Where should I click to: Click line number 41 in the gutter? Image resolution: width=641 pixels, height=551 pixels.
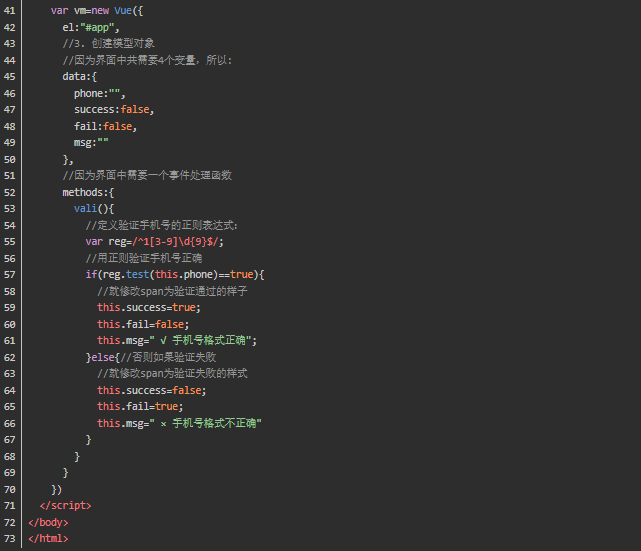point(10,10)
